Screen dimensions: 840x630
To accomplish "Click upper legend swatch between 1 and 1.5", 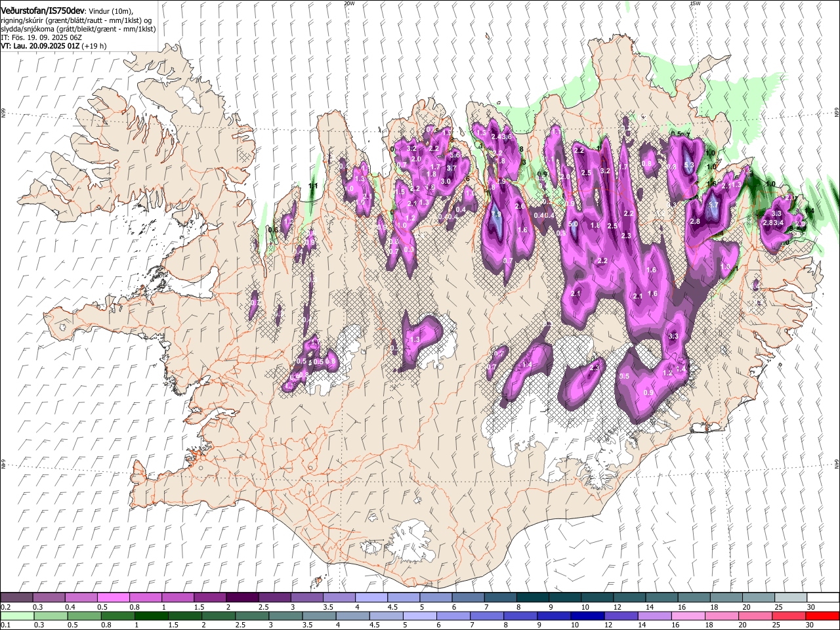I will [x=178, y=598].
